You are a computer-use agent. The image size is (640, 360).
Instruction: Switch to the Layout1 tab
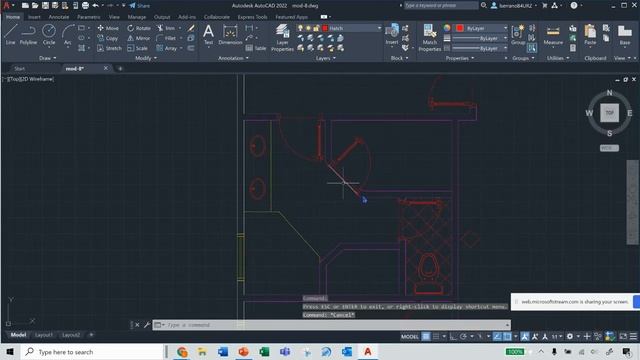pos(44,335)
